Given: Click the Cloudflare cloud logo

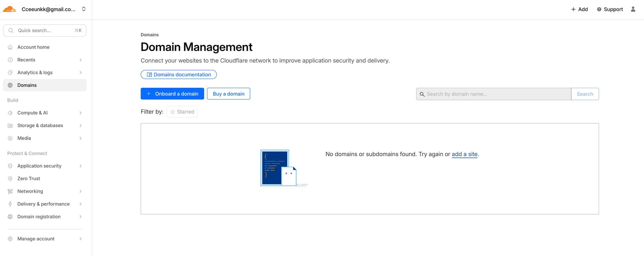Looking at the screenshot, I should pyautogui.click(x=9, y=9).
